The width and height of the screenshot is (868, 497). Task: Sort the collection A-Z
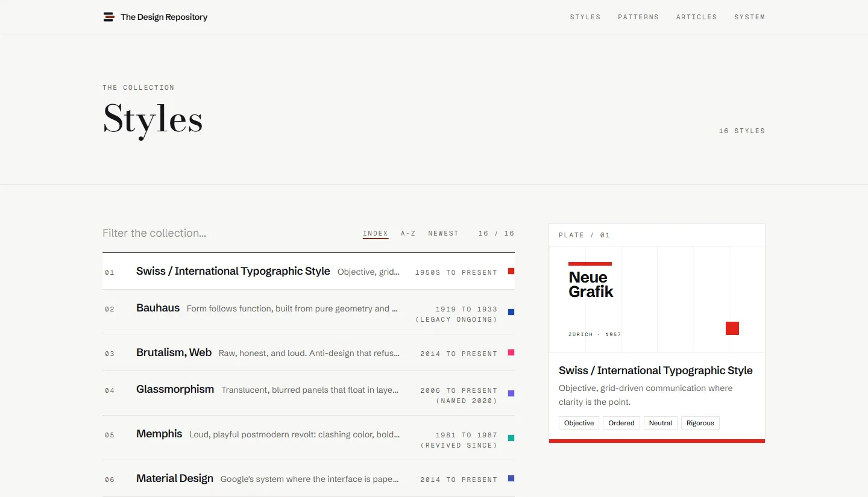point(408,233)
